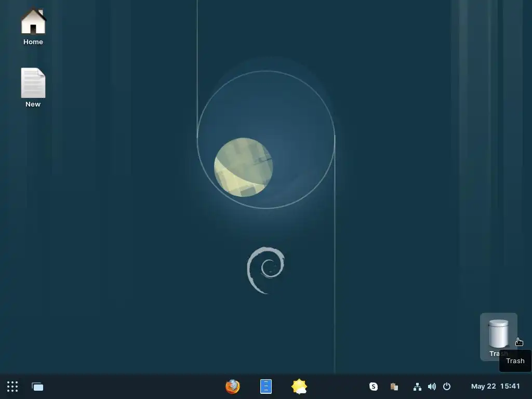
Task: Select the New document file on desktop
Action: pos(33,87)
